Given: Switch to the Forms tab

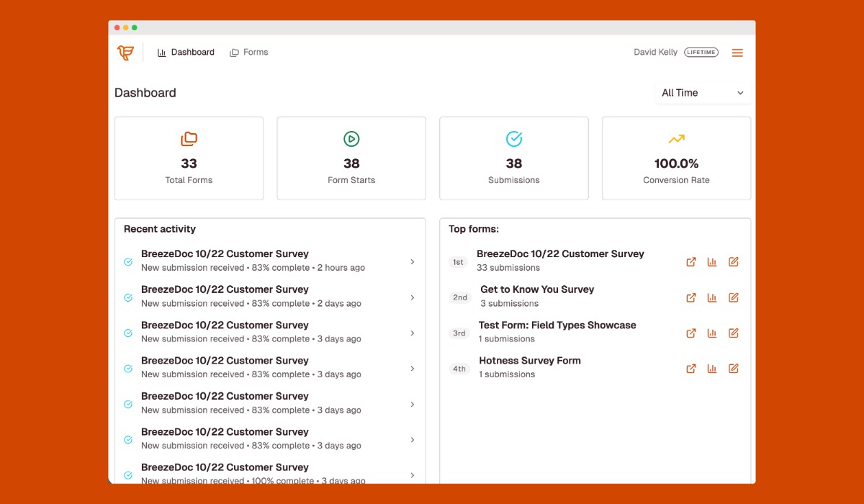Looking at the screenshot, I should 249,53.
